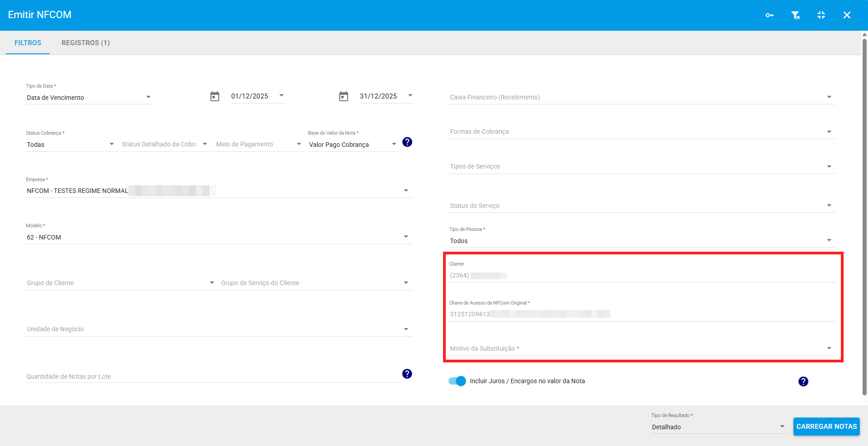Screen dimensions: 868x446
Task: Switch to the FILTROS tab
Action: point(28,43)
